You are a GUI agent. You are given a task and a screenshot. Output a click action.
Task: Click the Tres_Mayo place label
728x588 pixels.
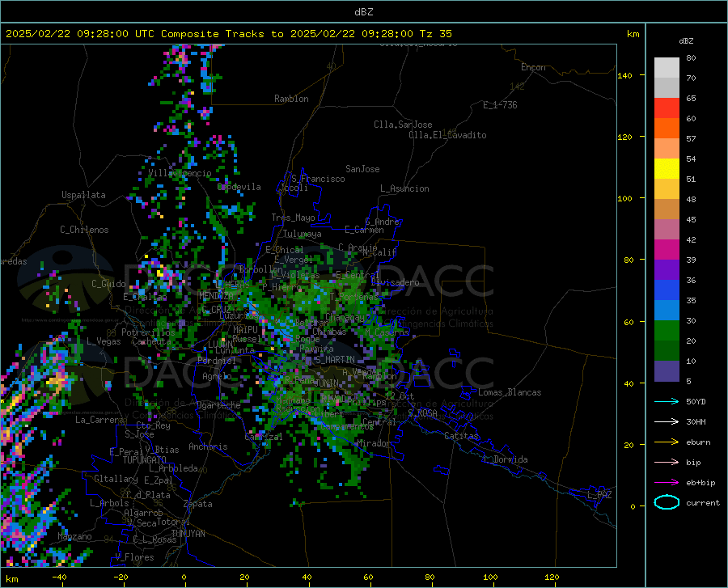[293, 218]
